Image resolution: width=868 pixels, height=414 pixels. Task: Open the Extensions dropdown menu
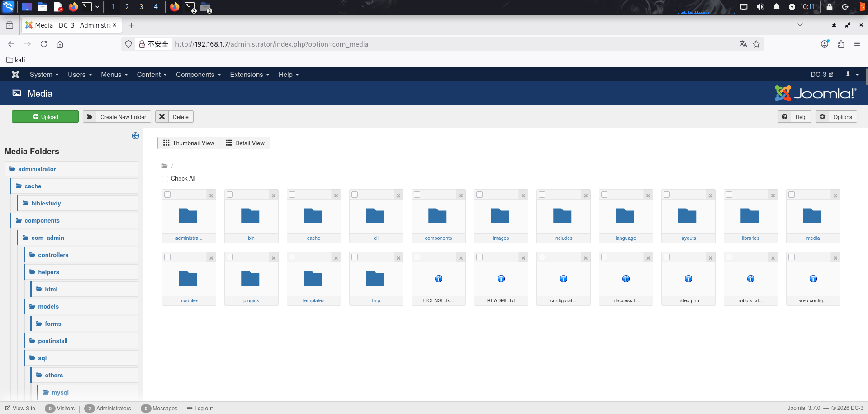[249, 75]
